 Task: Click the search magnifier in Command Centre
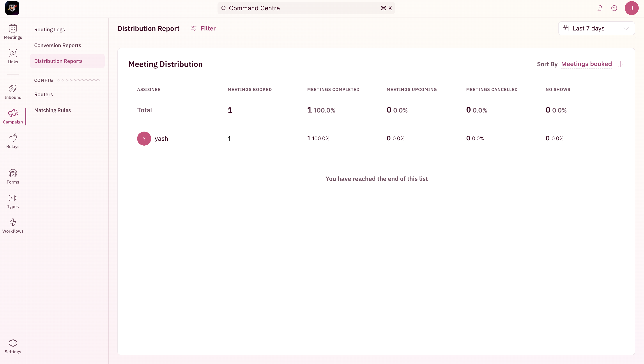coord(224,8)
